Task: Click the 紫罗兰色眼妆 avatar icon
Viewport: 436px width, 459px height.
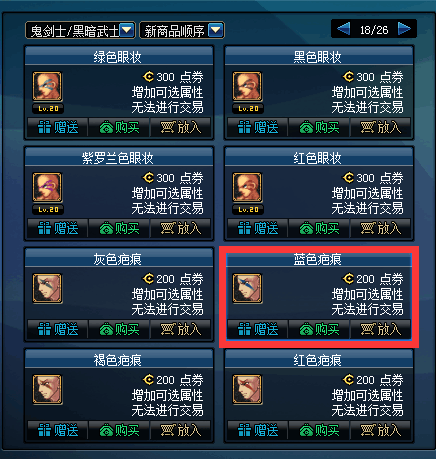Action: tap(47, 187)
